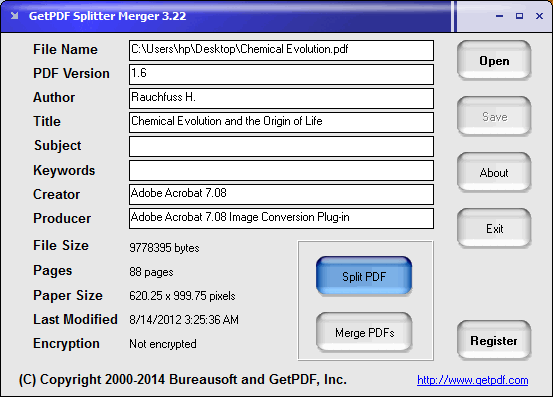Start splitting with Split PDF button
The height and width of the screenshot is (397, 553).
364,276
